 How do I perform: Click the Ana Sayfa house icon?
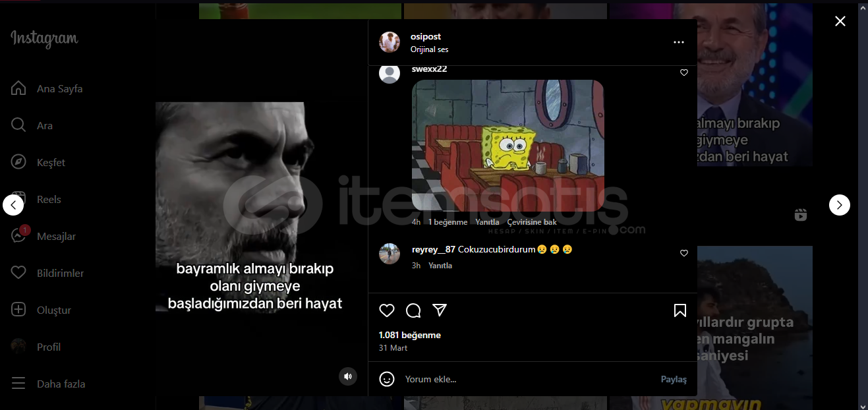coord(18,88)
